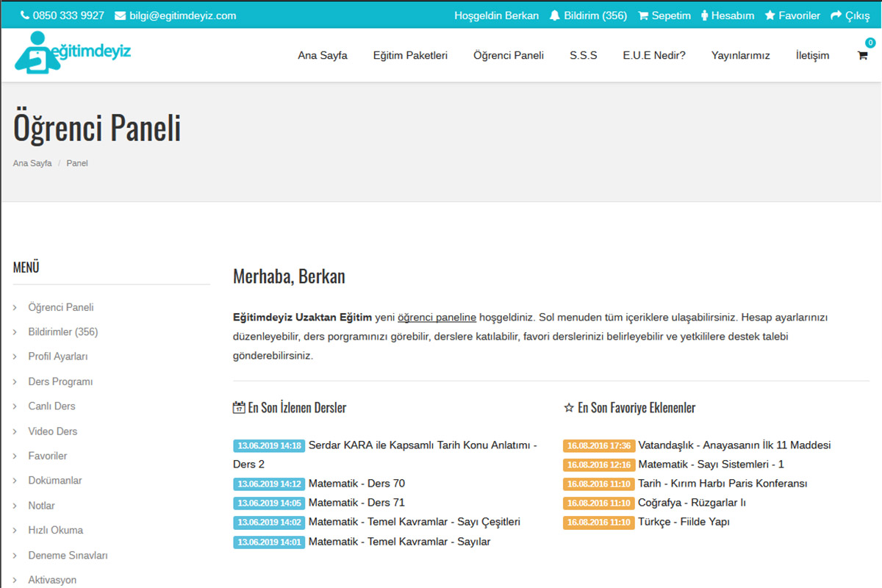
Task: Select Yayınlarımız from main navigation
Action: click(x=740, y=55)
